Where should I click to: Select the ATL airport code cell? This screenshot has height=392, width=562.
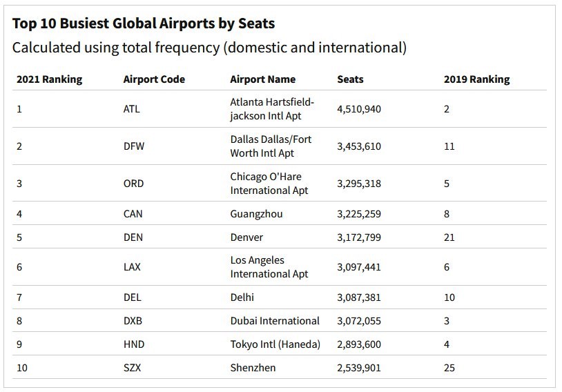tap(133, 109)
